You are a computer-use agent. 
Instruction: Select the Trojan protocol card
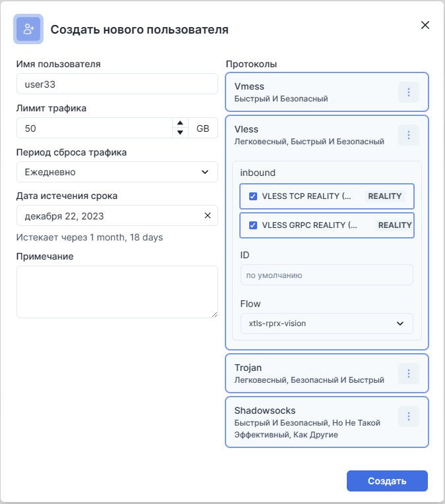click(x=310, y=374)
